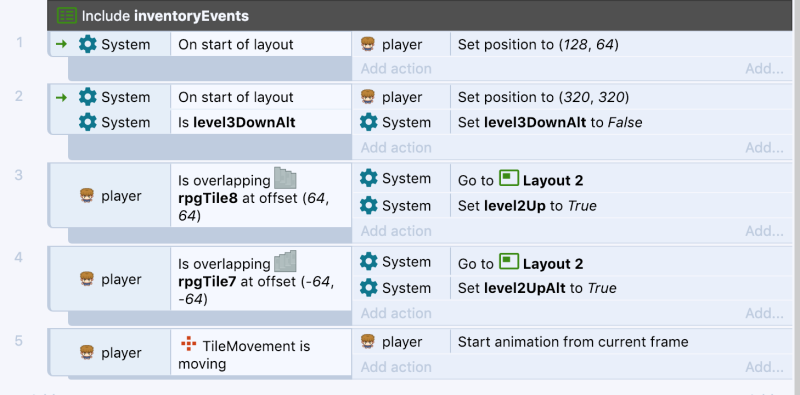Click green trigger arrow of event 1
Image resolution: width=800 pixels, height=395 pixels.
click(61, 44)
